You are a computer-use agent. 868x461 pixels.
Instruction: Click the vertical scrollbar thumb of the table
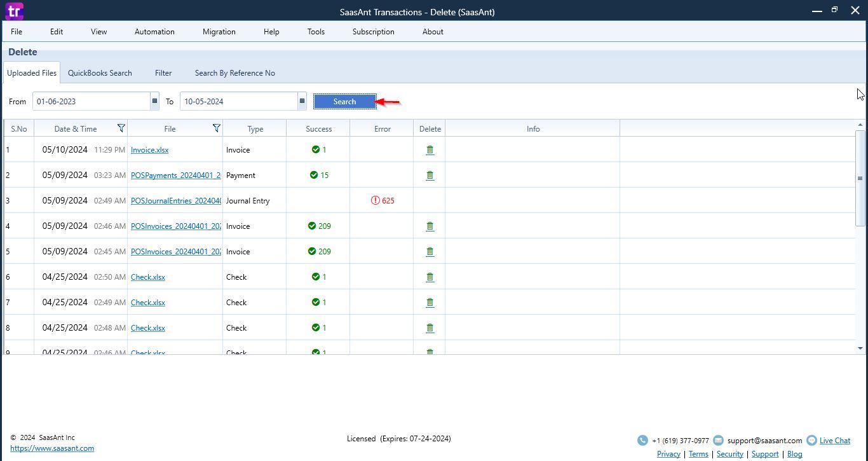pyautogui.click(x=860, y=178)
